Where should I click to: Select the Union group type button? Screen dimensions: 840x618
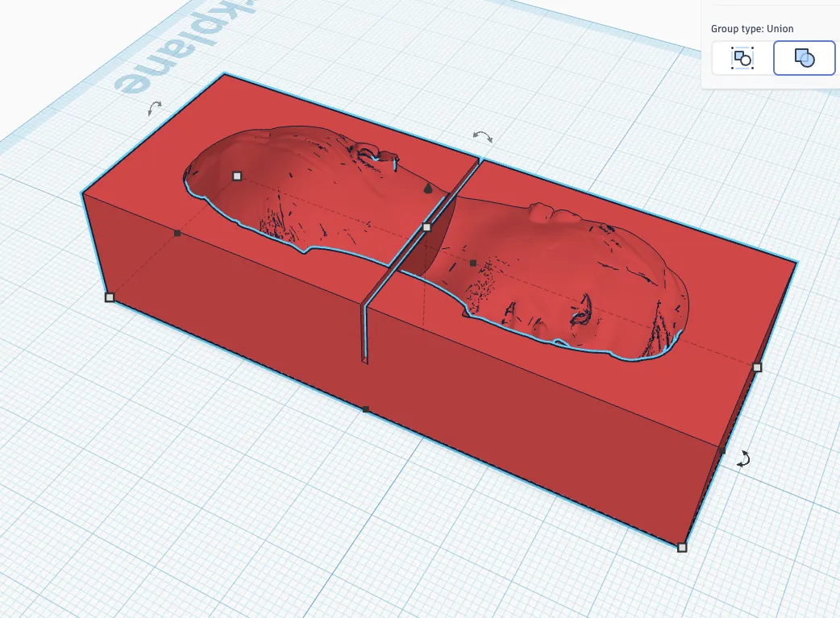coord(804,58)
